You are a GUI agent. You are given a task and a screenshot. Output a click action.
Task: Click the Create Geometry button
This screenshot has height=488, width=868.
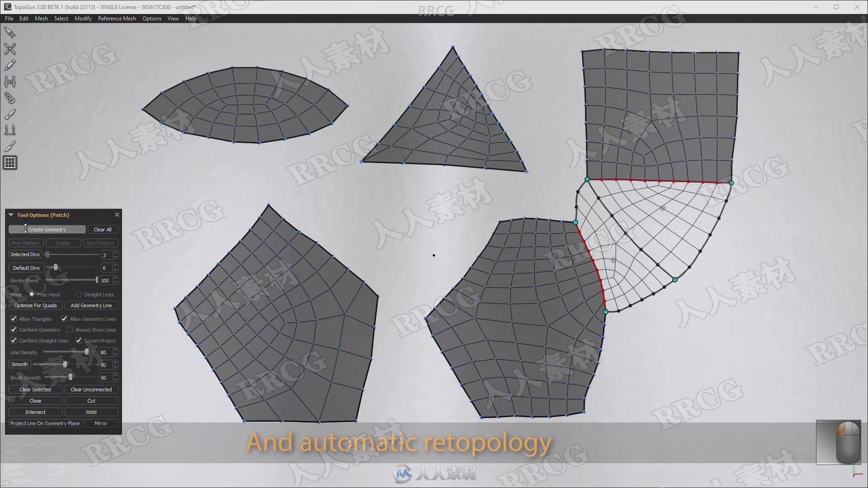47,230
